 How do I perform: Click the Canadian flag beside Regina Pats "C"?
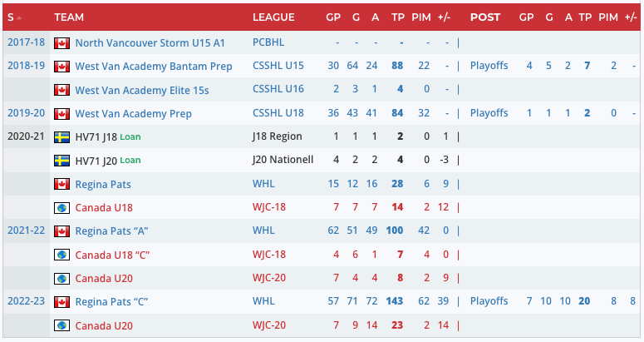click(61, 301)
